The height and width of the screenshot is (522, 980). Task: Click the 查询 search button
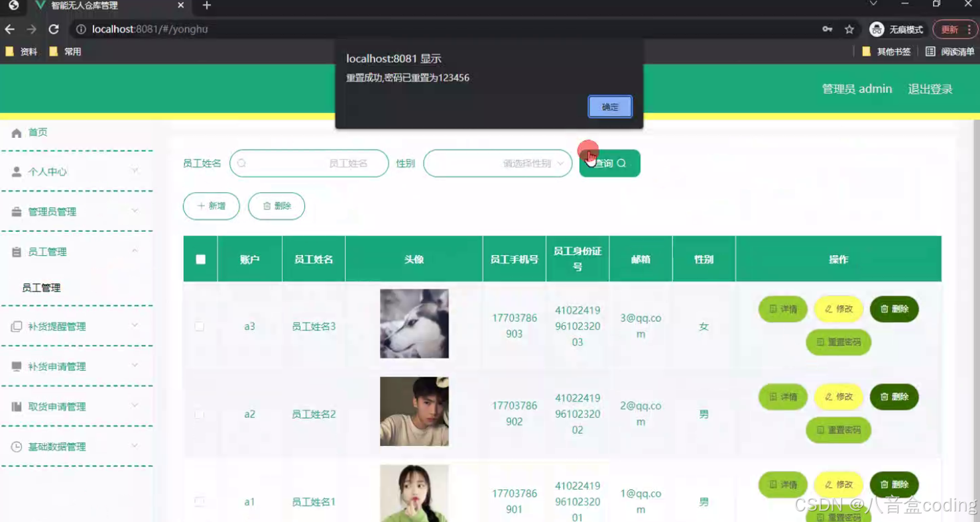[x=609, y=163]
